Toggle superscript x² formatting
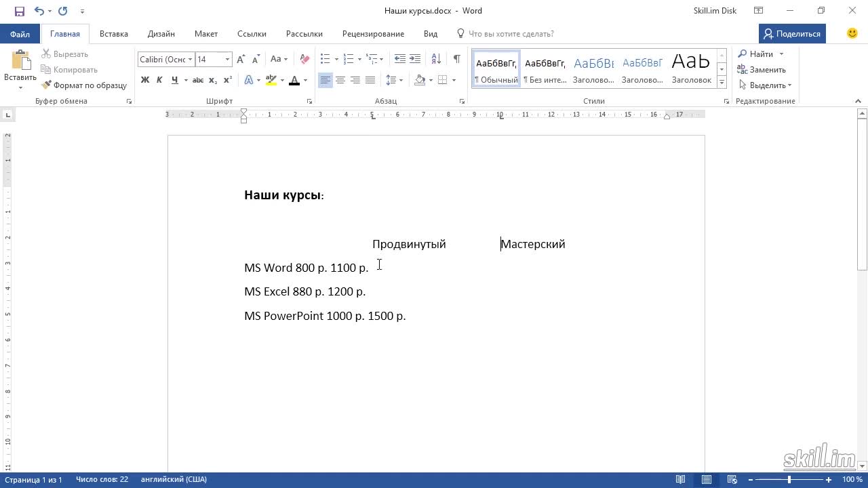The image size is (868, 488). tap(228, 80)
